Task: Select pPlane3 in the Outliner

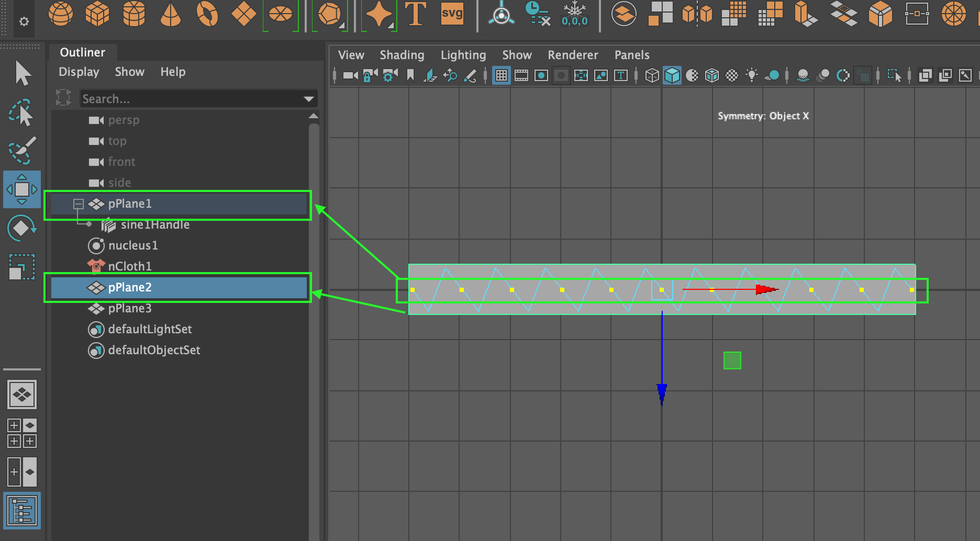Action: click(x=178, y=309)
